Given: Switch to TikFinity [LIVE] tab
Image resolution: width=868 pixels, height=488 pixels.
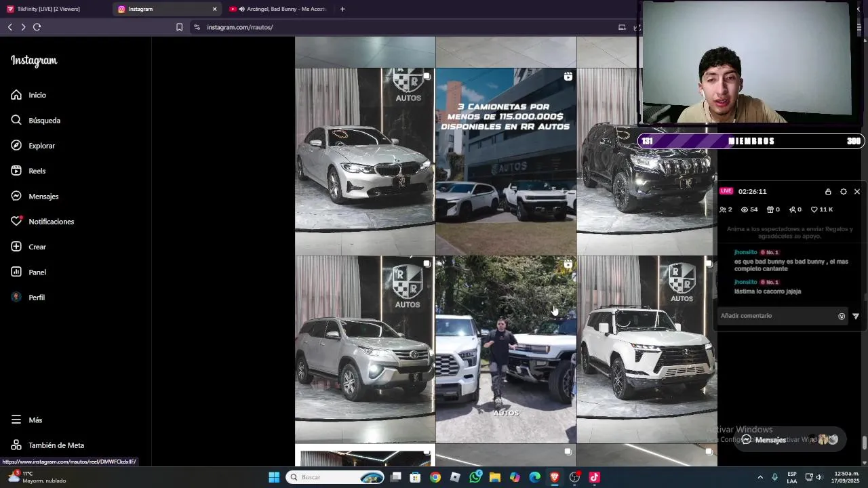Looking at the screenshot, I should pos(56,9).
